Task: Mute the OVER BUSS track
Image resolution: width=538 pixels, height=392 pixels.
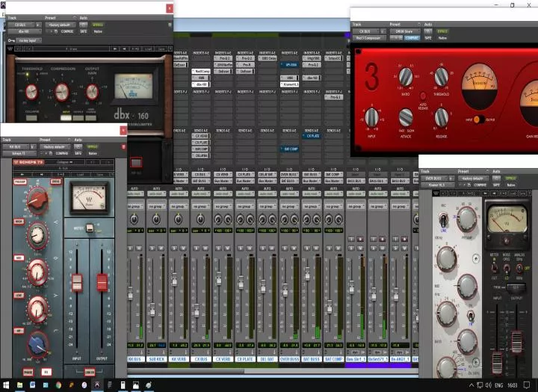Action: point(294,248)
